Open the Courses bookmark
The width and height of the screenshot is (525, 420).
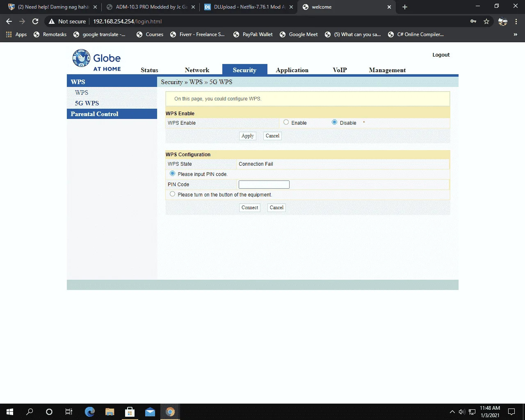(150, 34)
